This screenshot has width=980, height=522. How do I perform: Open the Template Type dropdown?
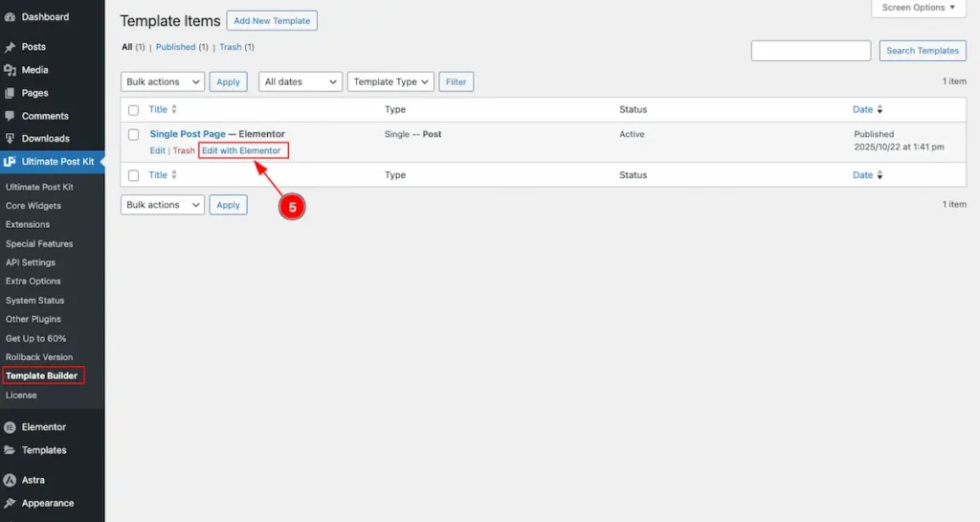(x=390, y=82)
